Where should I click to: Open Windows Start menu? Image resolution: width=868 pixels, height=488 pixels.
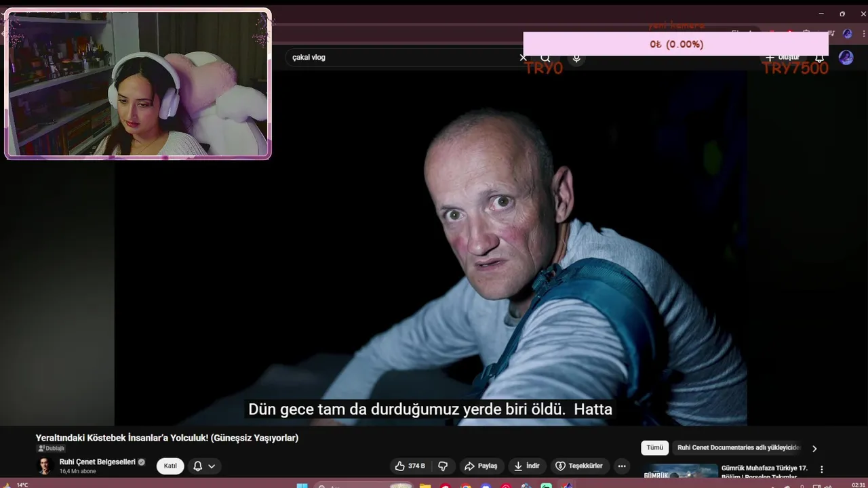[x=302, y=485]
